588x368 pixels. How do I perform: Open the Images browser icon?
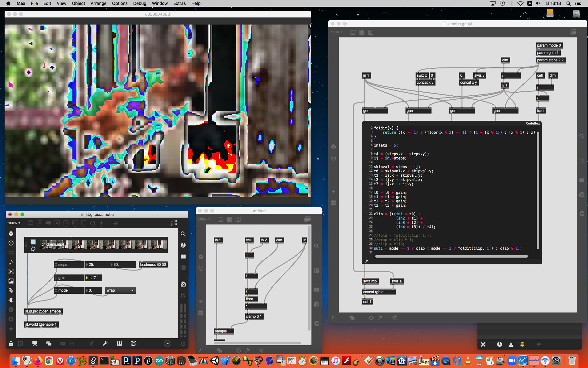click(11, 281)
